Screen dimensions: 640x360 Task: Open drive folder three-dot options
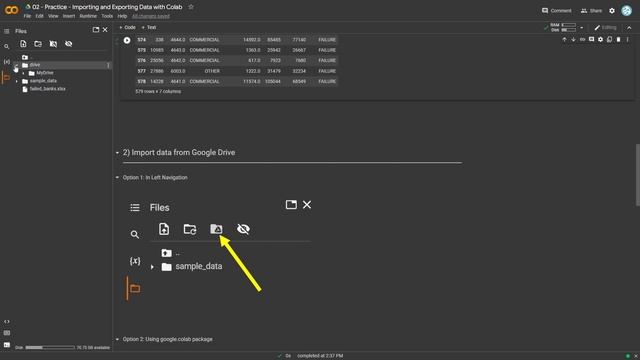(108, 65)
